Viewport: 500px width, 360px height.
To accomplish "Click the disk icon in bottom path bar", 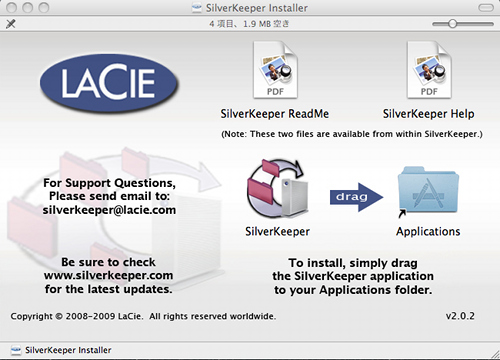I will [x=16, y=350].
